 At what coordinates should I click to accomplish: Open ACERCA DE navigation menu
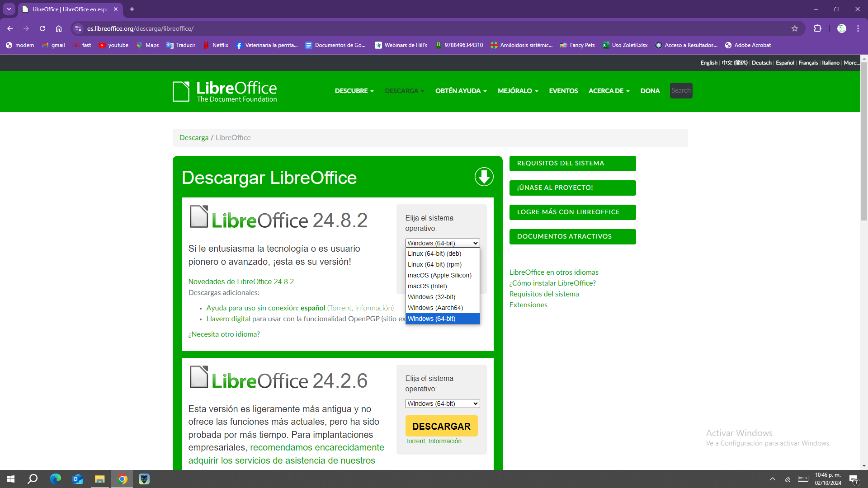tap(609, 91)
